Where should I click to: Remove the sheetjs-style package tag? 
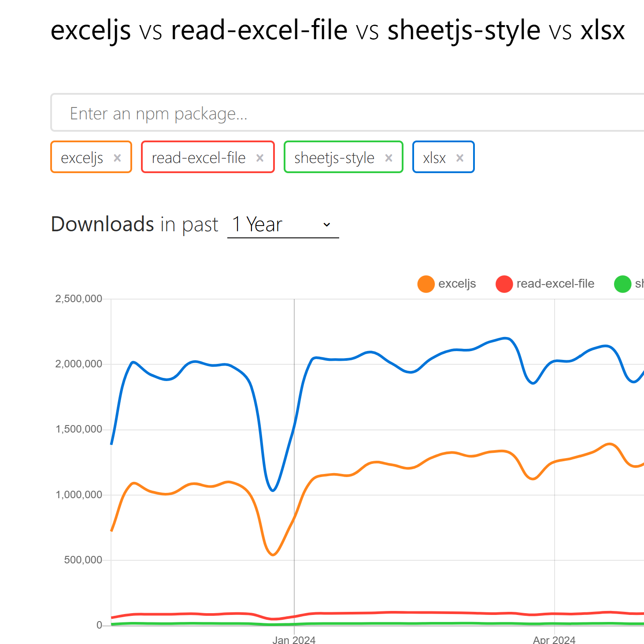(x=389, y=158)
